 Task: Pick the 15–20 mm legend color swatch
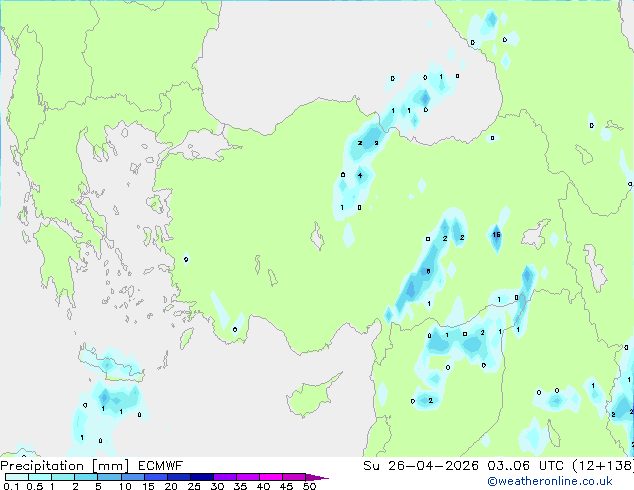(155, 477)
